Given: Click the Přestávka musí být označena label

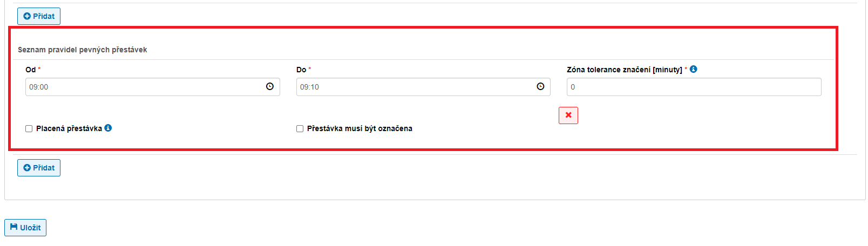Looking at the screenshot, I should point(360,128).
